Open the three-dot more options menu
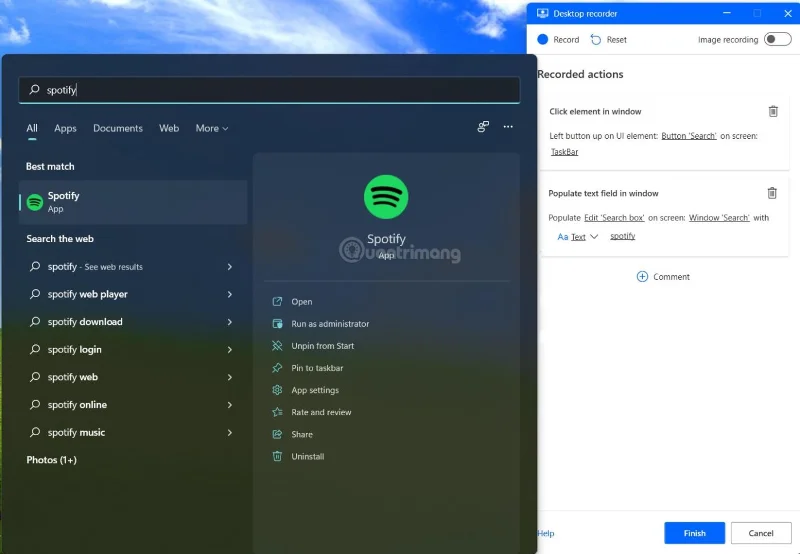 tap(508, 127)
